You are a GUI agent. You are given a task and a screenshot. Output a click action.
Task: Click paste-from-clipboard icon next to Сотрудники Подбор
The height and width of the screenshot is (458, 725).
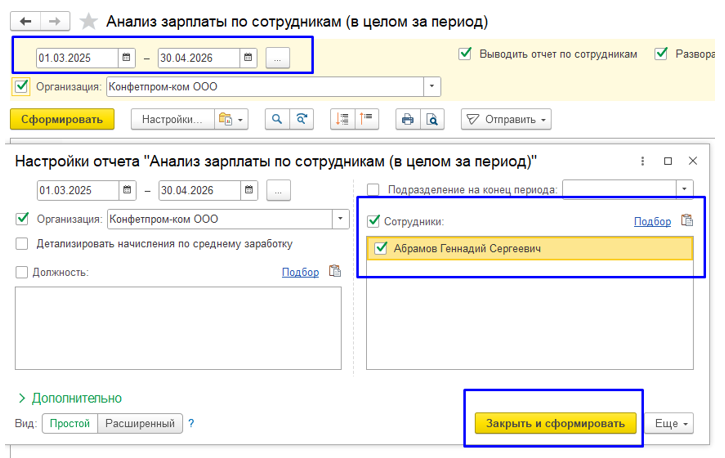click(687, 220)
